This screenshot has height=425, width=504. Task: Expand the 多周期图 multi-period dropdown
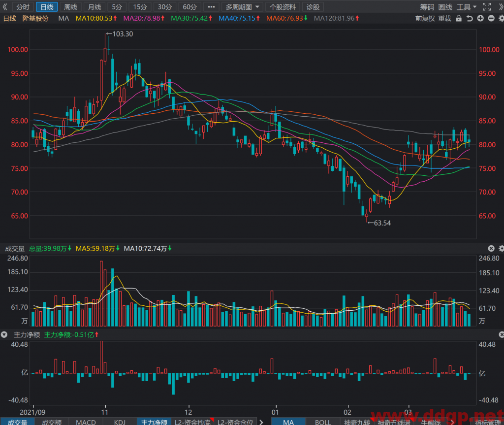click(242, 7)
